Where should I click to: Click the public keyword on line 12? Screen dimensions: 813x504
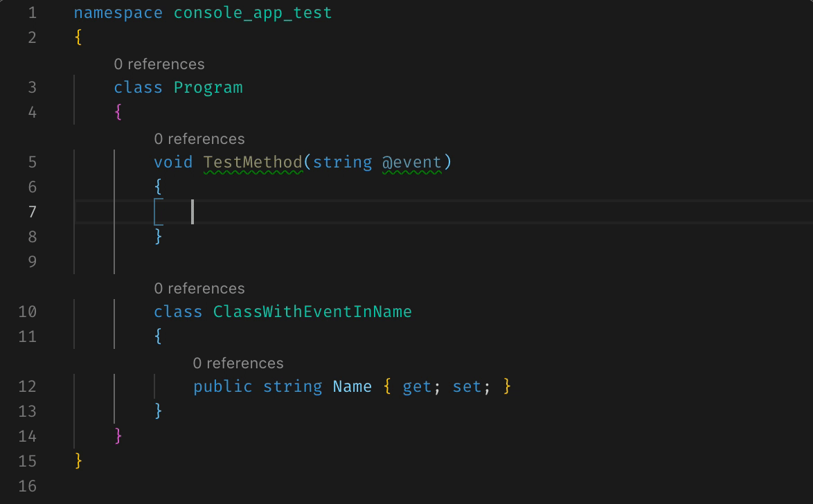tap(222, 386)
